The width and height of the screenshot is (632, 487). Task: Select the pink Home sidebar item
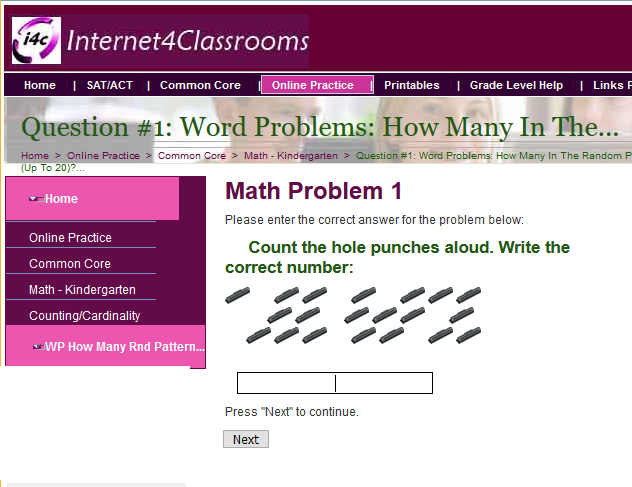click(92, 198)
